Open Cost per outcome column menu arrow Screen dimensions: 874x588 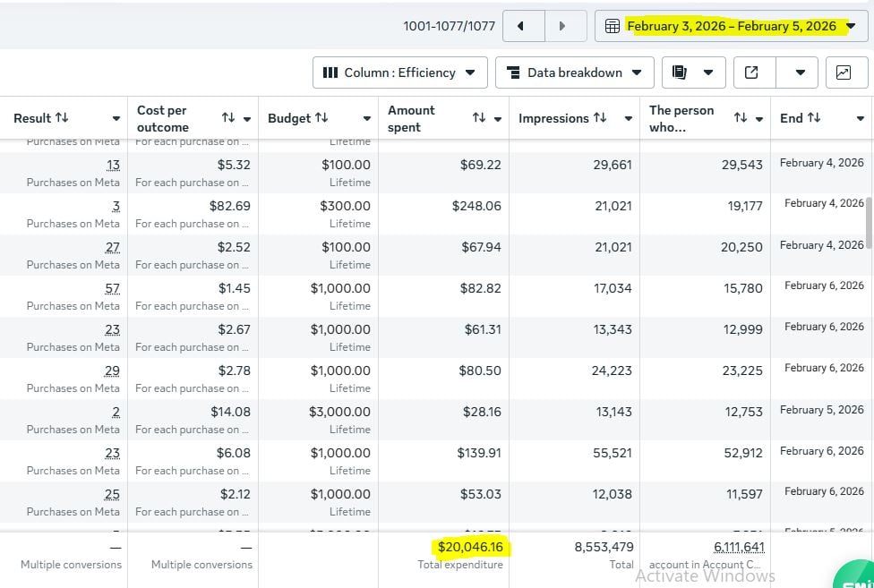(x=247, y=119)
